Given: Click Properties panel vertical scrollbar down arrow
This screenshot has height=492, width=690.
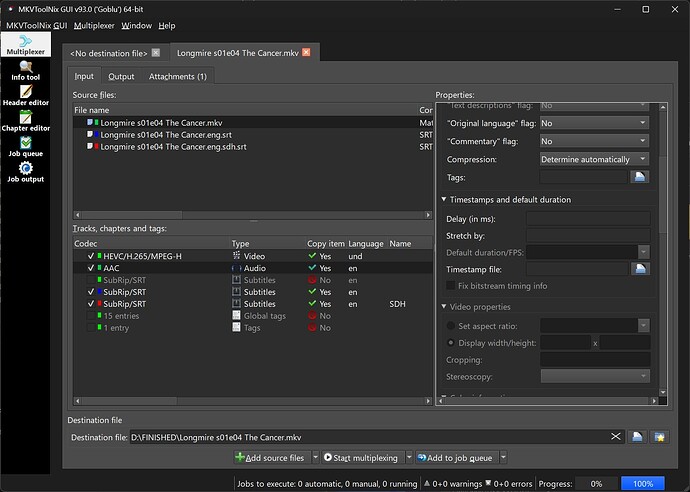Looking at the screenshot, I should [663, 392].
